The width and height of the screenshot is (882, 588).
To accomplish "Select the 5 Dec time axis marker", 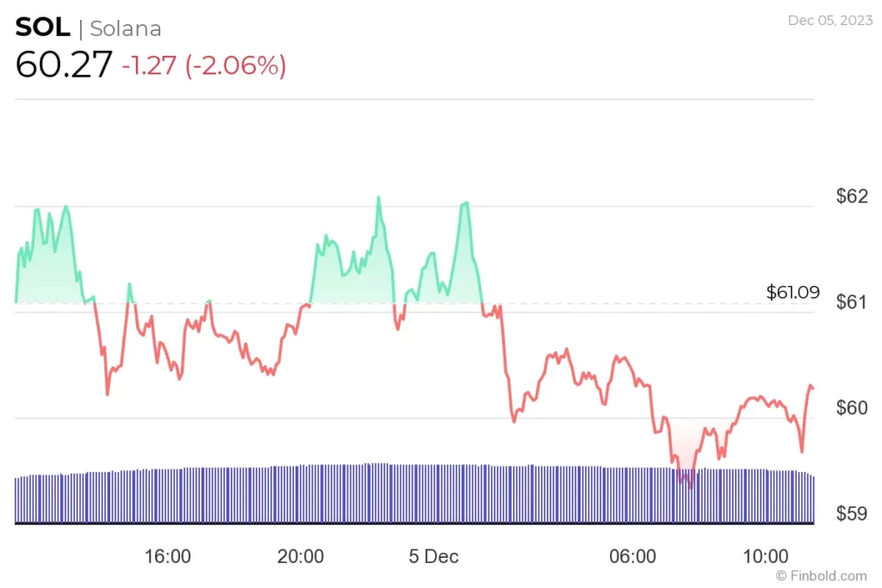I will click(433, 556).
